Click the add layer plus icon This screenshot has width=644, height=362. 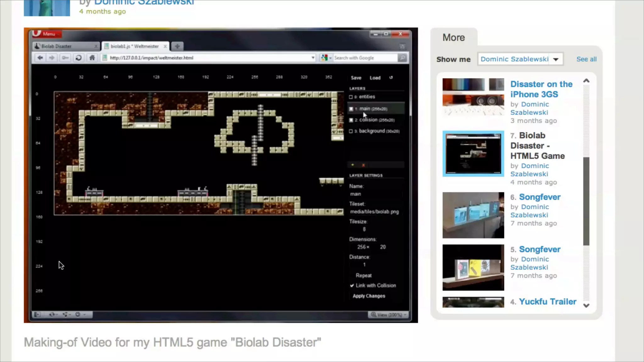(x=353, y=165)
